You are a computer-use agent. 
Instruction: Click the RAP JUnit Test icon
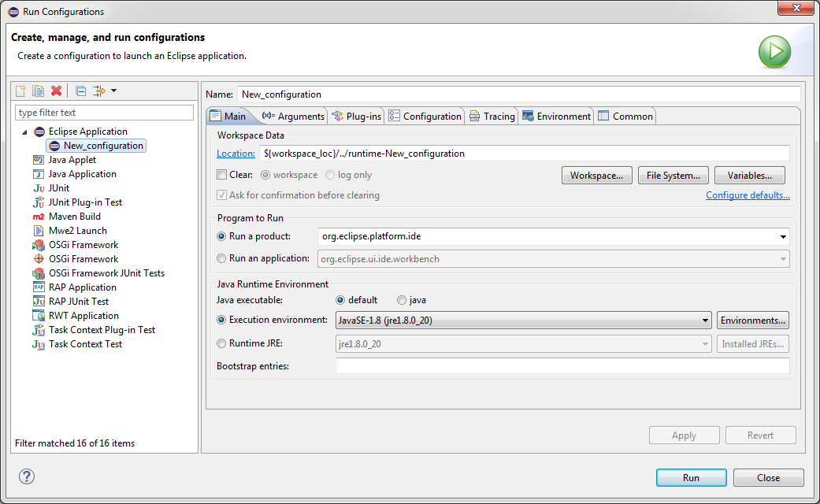click(39, 301)
